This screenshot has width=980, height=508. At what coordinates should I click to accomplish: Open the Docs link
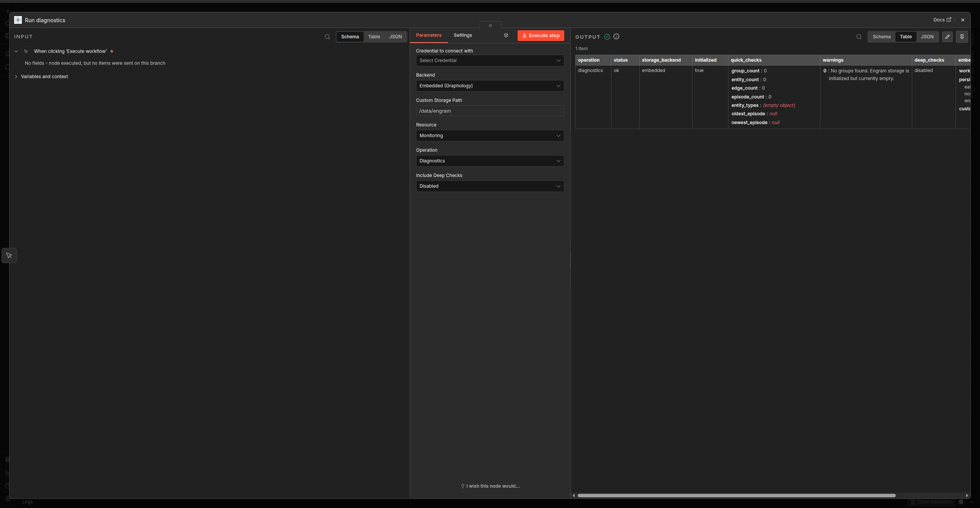pyautogui.click(x=942, y=20)
